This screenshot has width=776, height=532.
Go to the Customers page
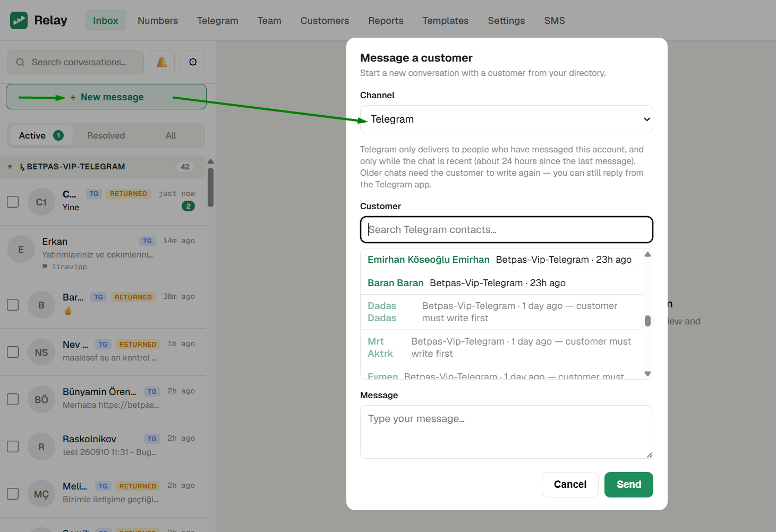pos(325,21)
